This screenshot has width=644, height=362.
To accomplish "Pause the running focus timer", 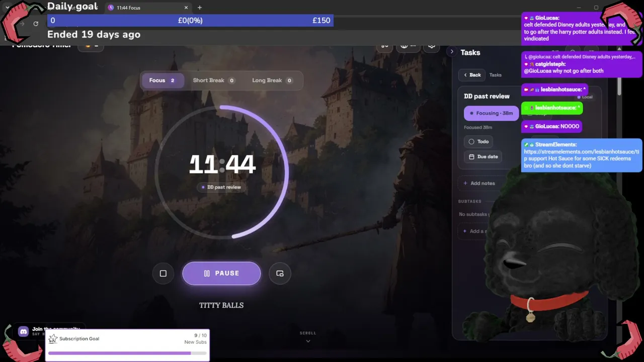I will 221,274.
